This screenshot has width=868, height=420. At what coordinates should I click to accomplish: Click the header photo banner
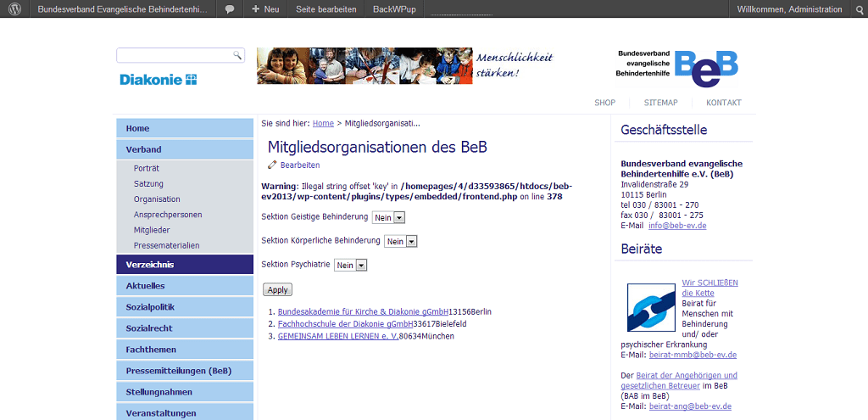click(364, 66)
